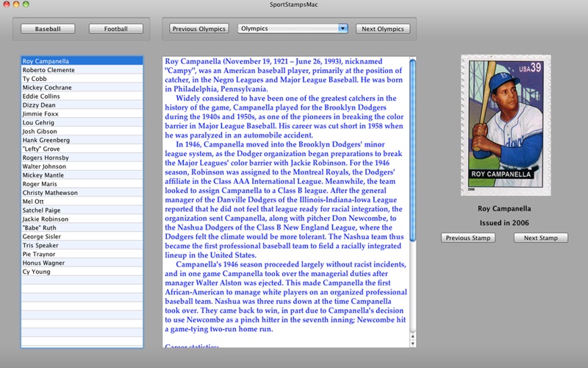Choose Roger Maris from the list
Screen dimensions: 588x368
tap(82, 183)
